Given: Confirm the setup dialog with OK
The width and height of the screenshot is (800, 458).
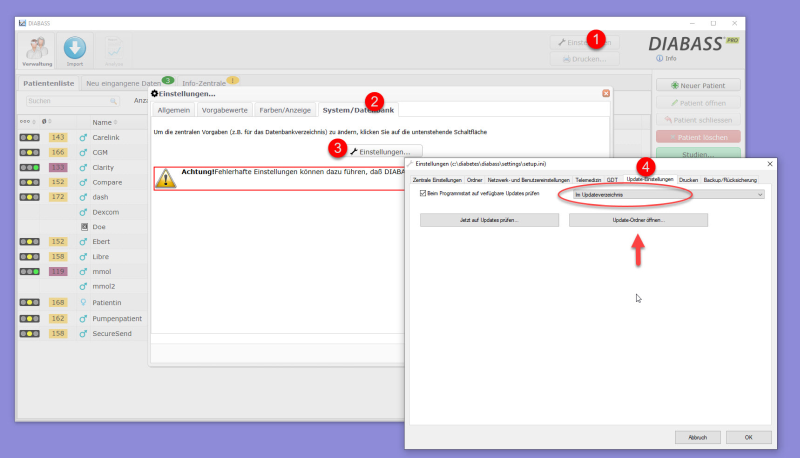Looking at the screenshot, I should coord(741,437).
